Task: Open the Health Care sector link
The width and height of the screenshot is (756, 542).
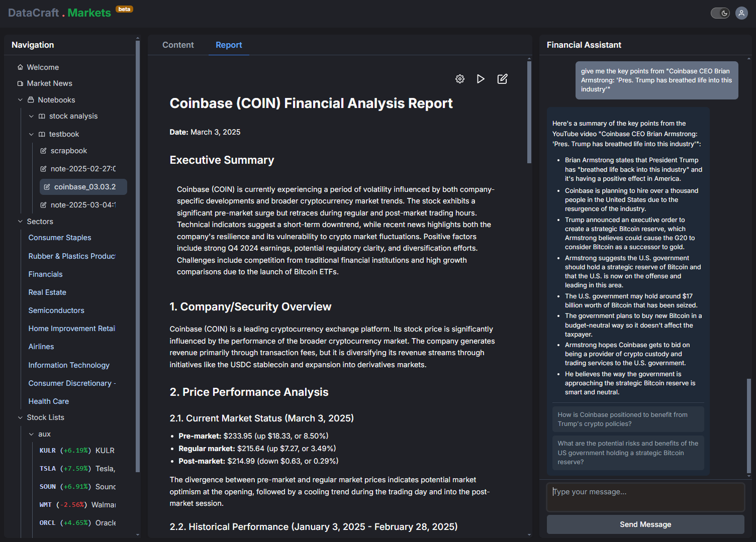Action: 49,401
